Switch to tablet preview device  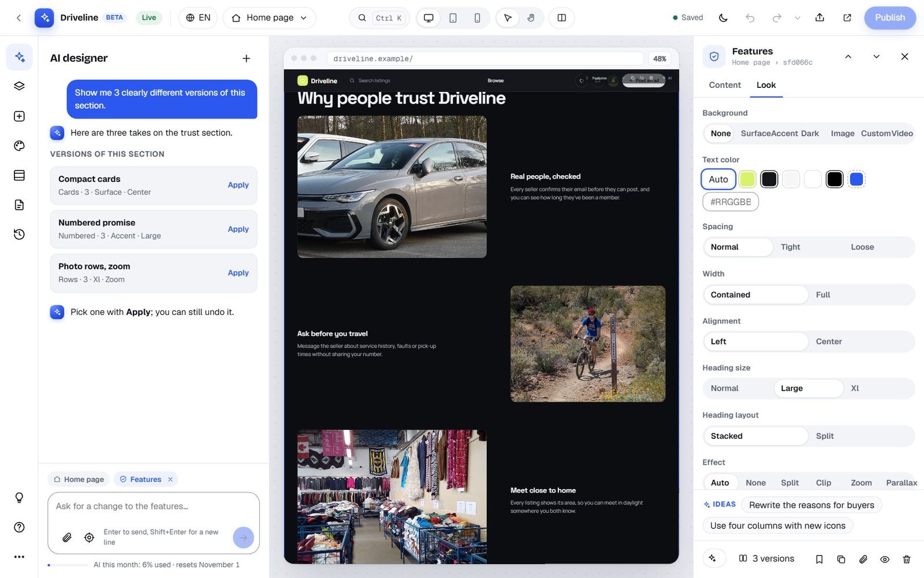tap(453, 18)
